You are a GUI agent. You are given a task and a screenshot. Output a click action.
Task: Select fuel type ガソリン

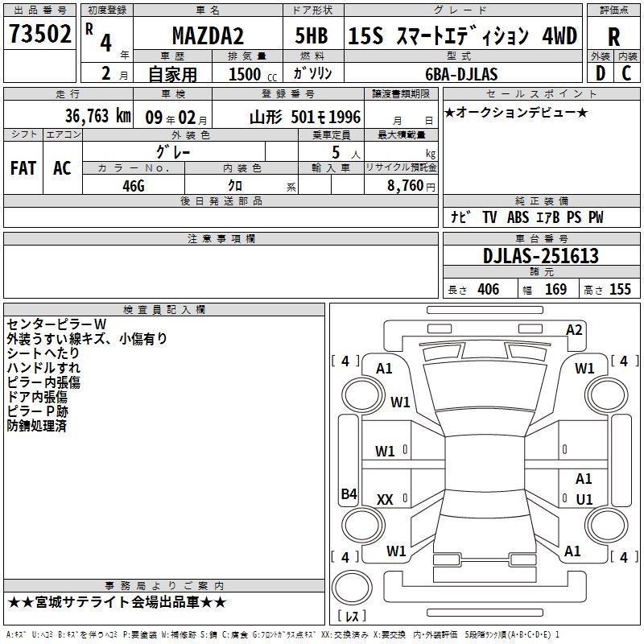[312, 73]
